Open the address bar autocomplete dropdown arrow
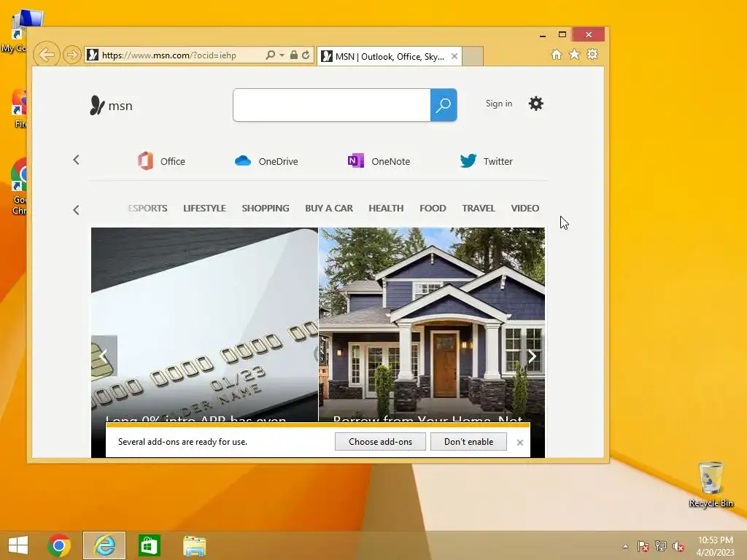Viewport: 747px width, 560px height. point(282,55)
